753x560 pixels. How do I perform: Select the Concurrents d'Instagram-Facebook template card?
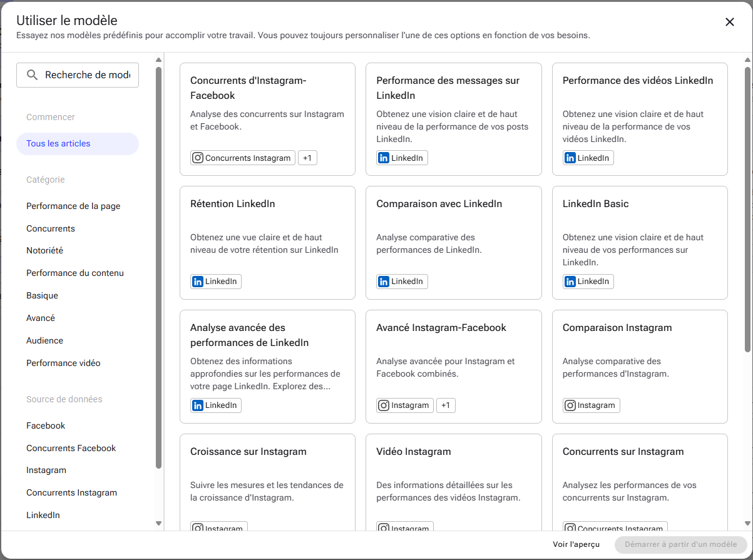click(267, 119)
